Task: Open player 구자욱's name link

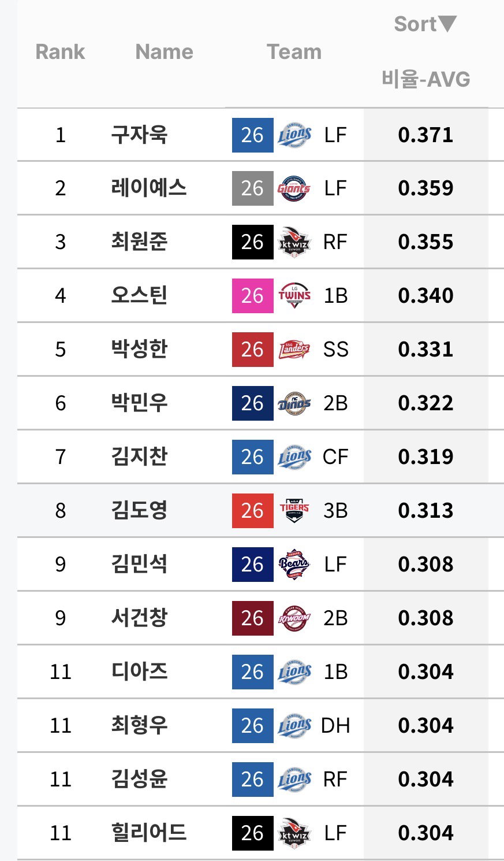Action: click(x=140, y=135)
